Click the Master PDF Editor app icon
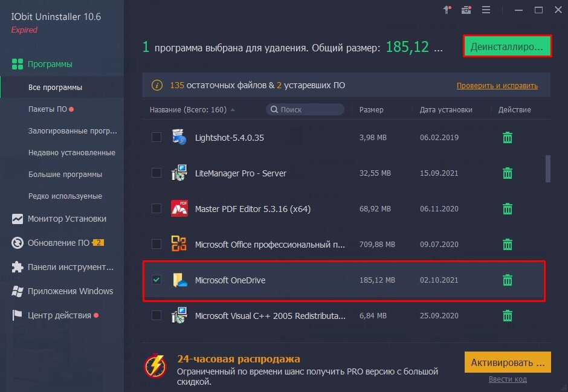This screenshot has height=392, width=568. [179, 208]
